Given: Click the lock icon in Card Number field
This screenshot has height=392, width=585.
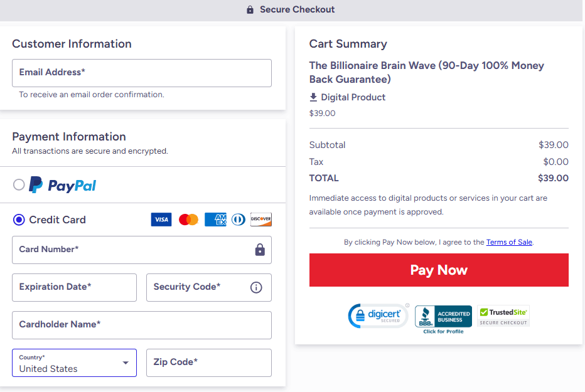Looking at the screenshot, I should (260, 250).
